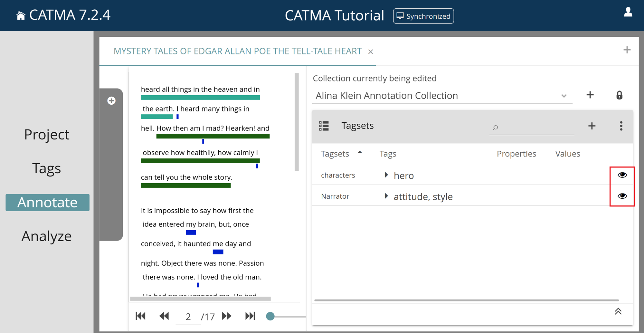Hide the Narrator tagset annotations

pos(622,196)
